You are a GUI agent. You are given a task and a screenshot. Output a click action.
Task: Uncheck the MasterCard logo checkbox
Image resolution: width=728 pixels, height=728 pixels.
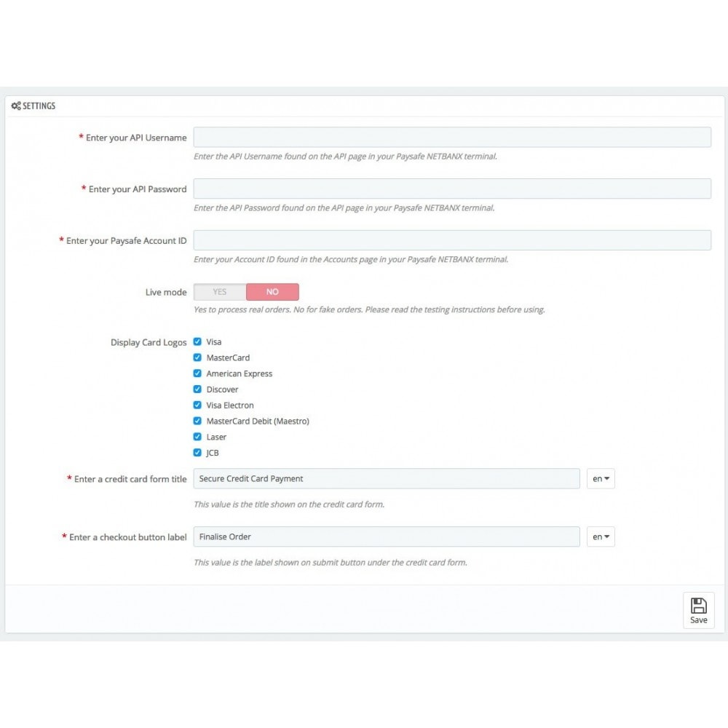[x=197, y=357]
